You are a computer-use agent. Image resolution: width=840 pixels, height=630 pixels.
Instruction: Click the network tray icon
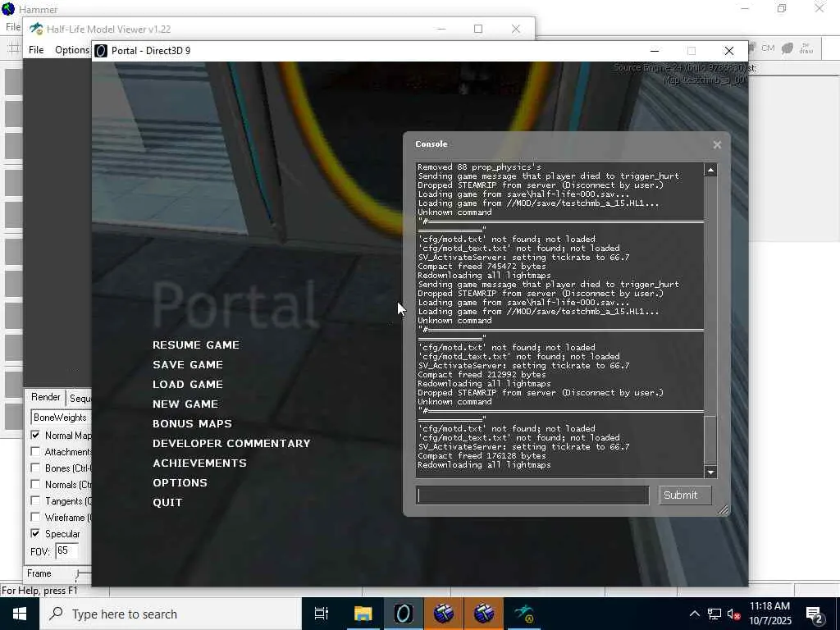pyautogui.click(x=714, y=614)
